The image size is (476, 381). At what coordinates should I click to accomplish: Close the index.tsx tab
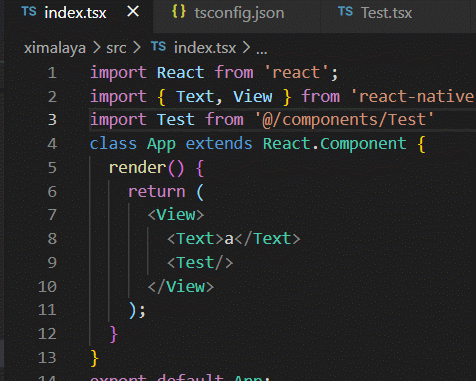(133, 12)
